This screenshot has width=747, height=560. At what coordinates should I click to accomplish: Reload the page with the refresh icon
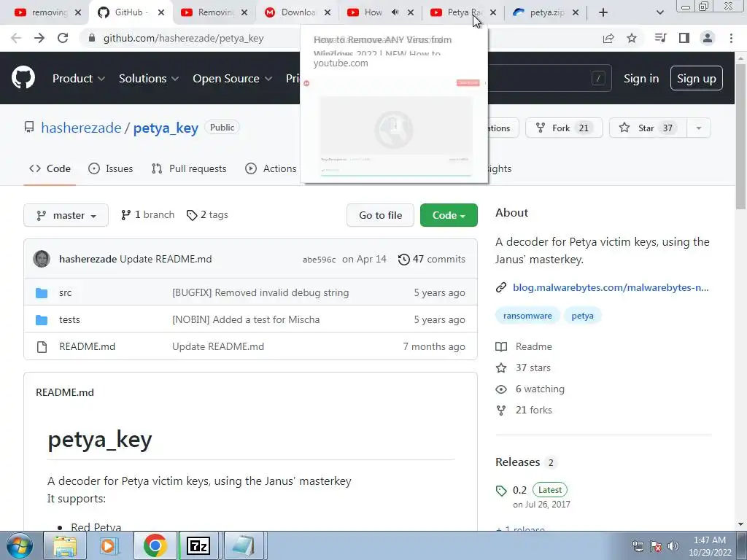(63, 38)
